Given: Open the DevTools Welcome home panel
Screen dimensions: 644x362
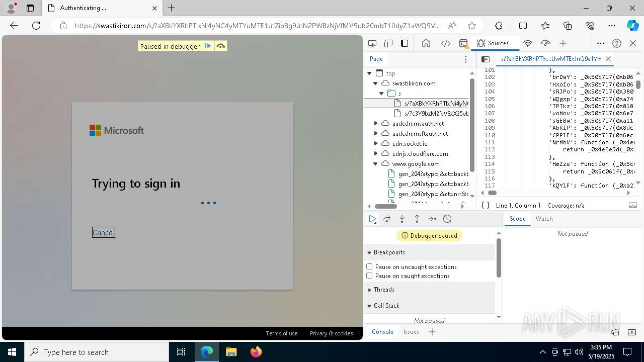Looking at the screenshot, I should (426, 43).
